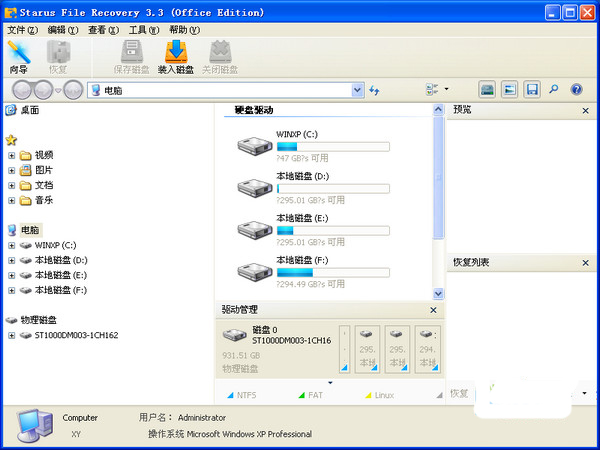Open the 编辑 menu

(x=63, y=30)
